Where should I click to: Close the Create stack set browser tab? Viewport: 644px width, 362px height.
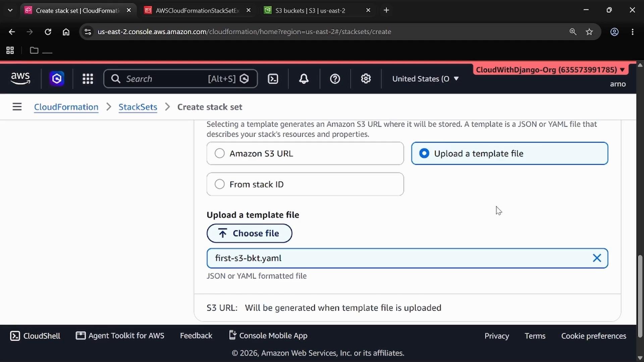click(x=129, y=10)
